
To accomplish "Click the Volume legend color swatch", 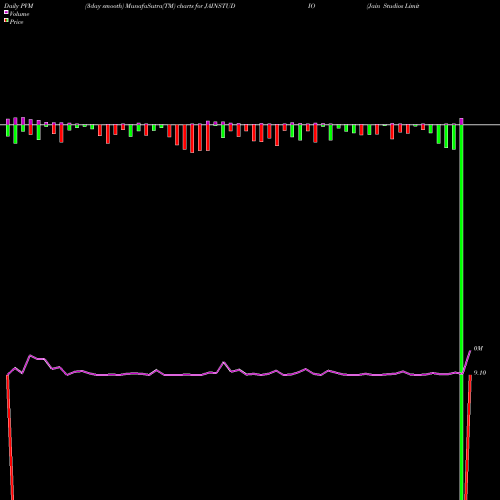I will (6, 12).
